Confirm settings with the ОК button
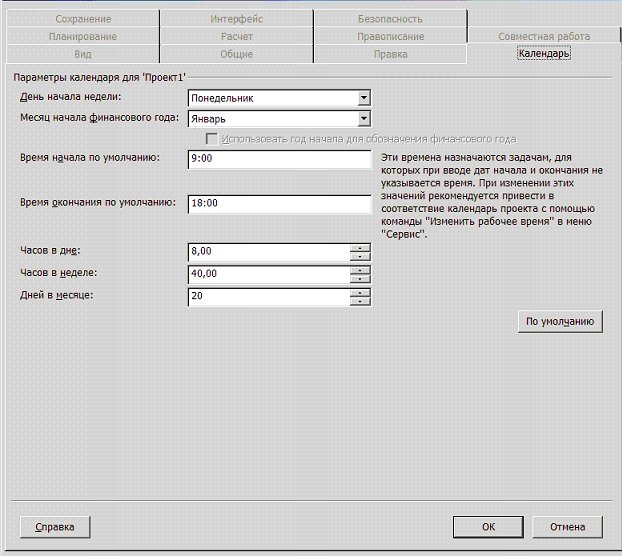The width and height of the screenshot is (622, 556). 488,527
